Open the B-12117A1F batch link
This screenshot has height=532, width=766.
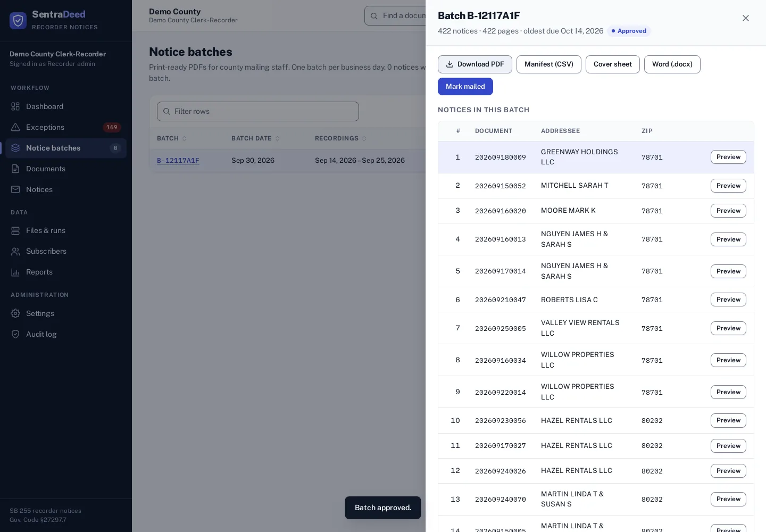178,160
